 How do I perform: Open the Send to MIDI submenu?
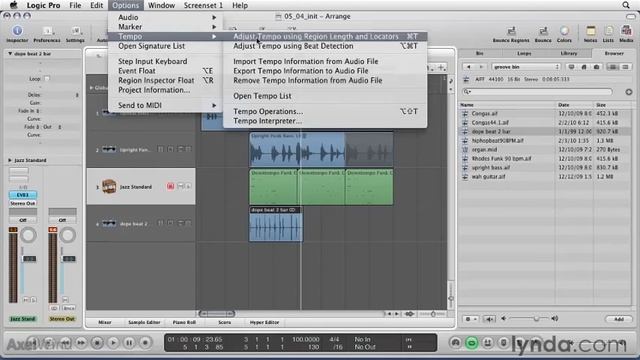click(x=165, y=105)
